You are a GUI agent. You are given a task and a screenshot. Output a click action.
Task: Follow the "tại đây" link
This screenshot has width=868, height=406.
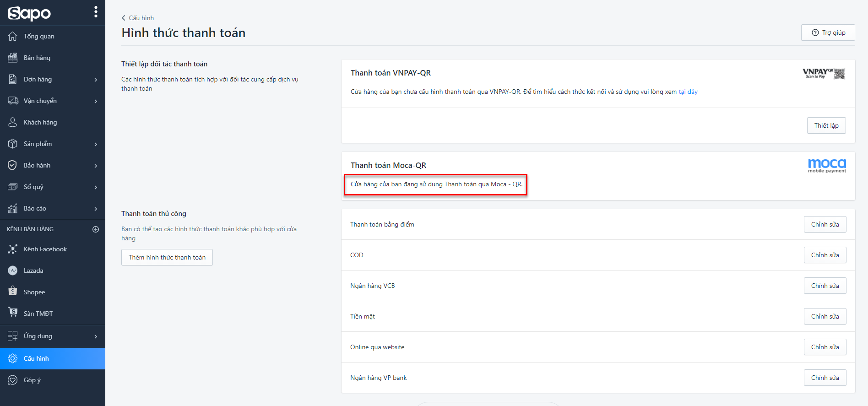pos(688,92)
